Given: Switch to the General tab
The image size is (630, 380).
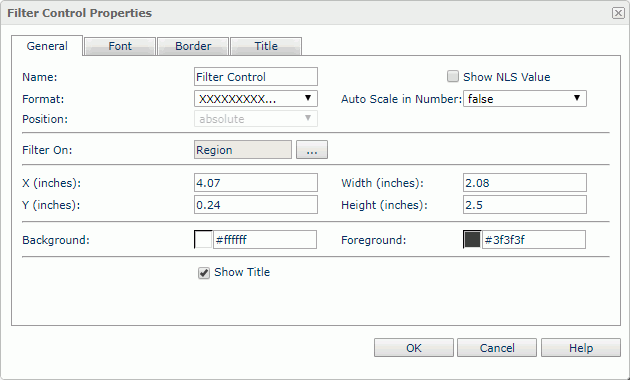Looking at the screenshot, I should (47, 46).
